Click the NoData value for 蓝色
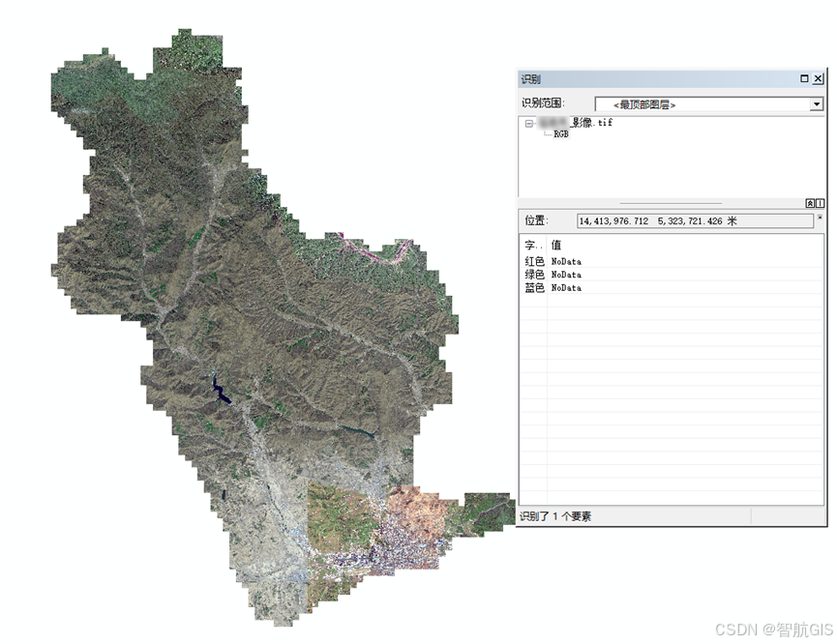This screenshot has width=837, height=644. pos(566,288)
